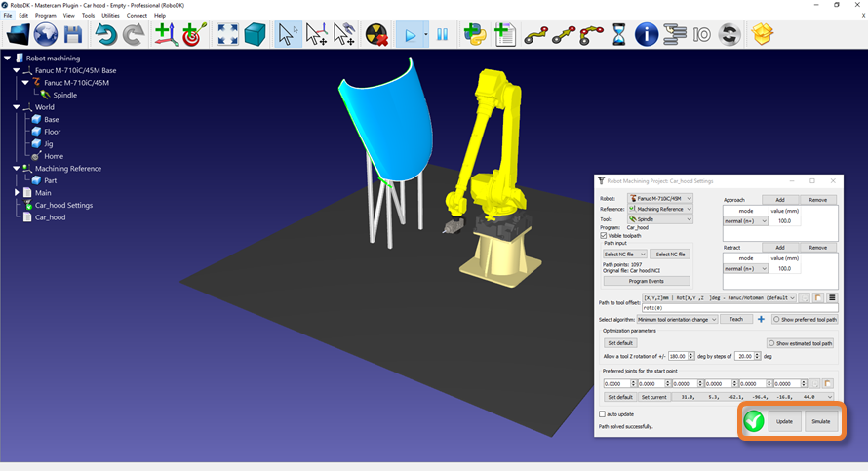This screenshot has height=471, width=868.
Task: Open the Robot dropdown Fanuc M-710iC/45M
Action: click(659, 198)
